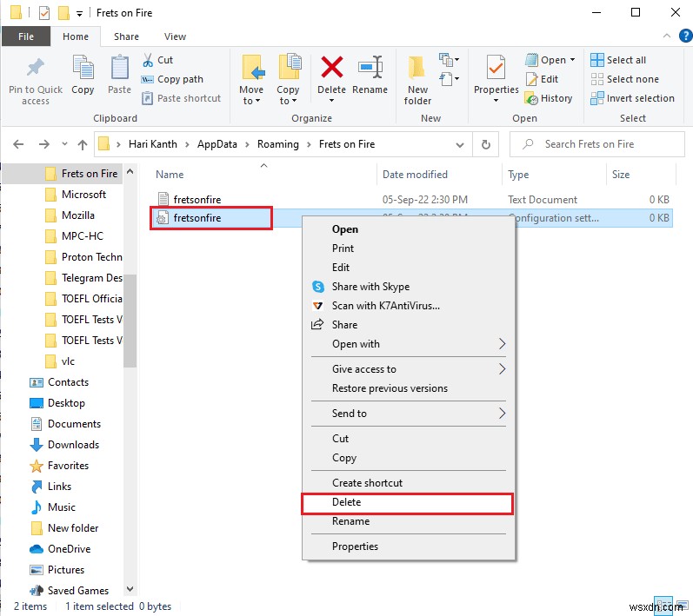Image resolution: width=693 pixels, height=616 pixels.
Task: Expand the Easy access dropdown
Action: point(449,79)
